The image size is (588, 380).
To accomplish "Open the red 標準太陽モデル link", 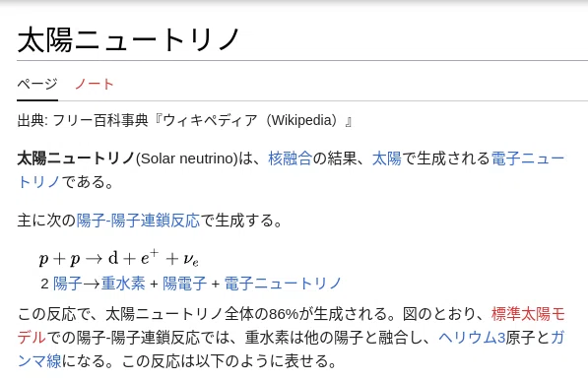I will (528, 314).
